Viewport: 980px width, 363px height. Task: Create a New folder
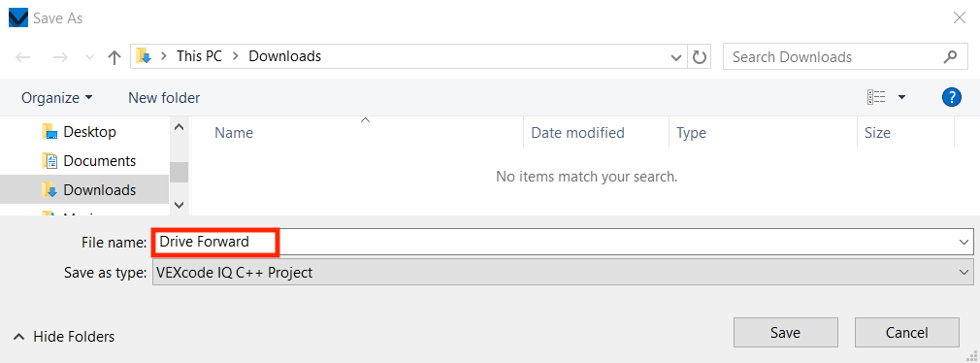point(164,97)
